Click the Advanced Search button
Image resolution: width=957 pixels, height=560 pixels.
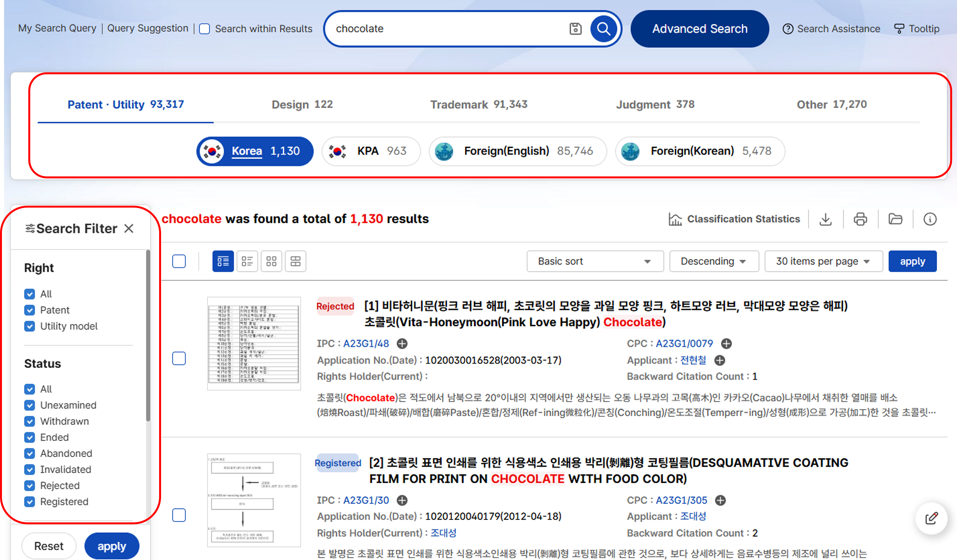(700, 29)
